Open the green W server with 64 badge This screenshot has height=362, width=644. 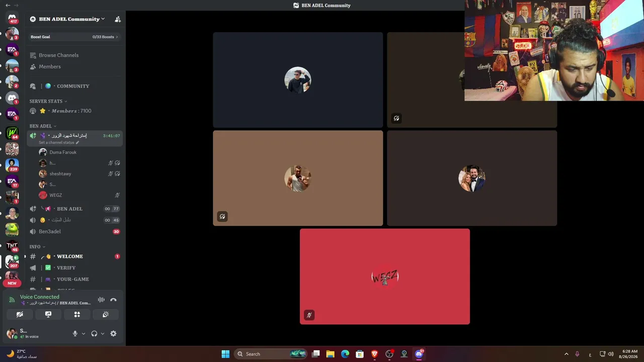click(12, 133)
